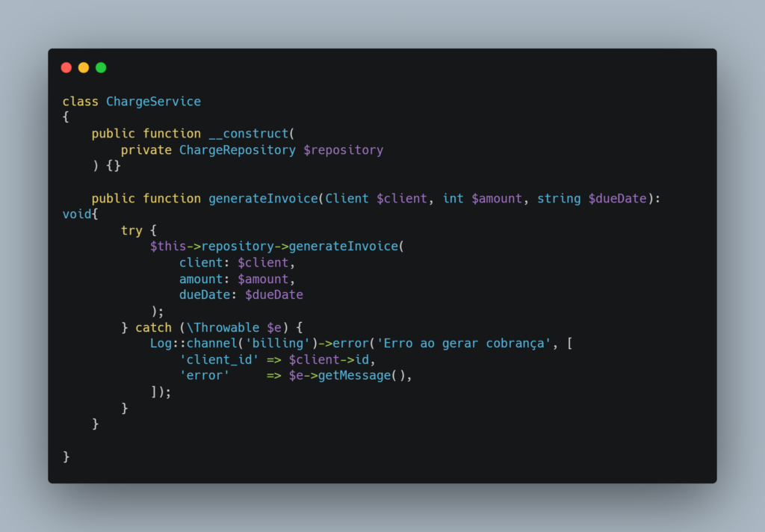Click $this->repository->generateInvoice call
The height and width of the screenshot is (532, 765).
click(x=274, y=247)
